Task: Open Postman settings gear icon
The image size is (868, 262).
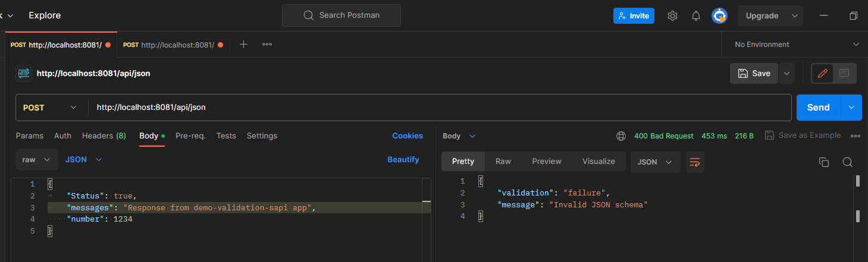Action: pyautogui.click(x=672, y=16)
